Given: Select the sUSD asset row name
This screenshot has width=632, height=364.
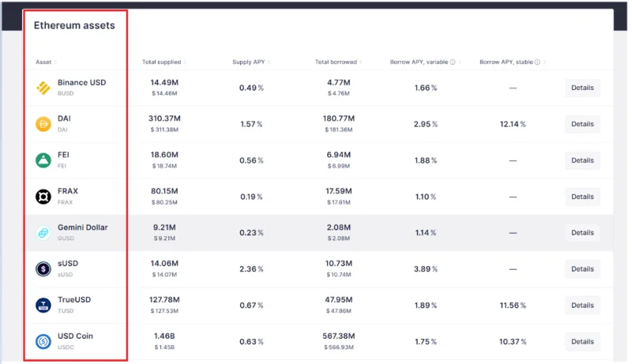Looking at the screenshot, I should (68, 264).
